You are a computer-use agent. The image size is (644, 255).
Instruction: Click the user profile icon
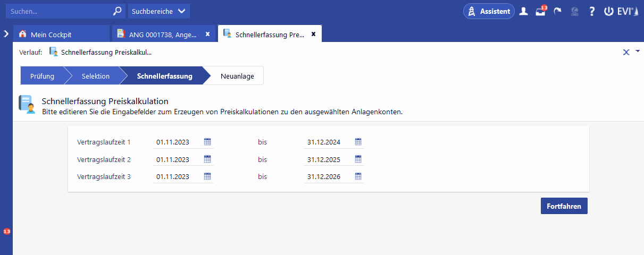click(x=524, y=11)
